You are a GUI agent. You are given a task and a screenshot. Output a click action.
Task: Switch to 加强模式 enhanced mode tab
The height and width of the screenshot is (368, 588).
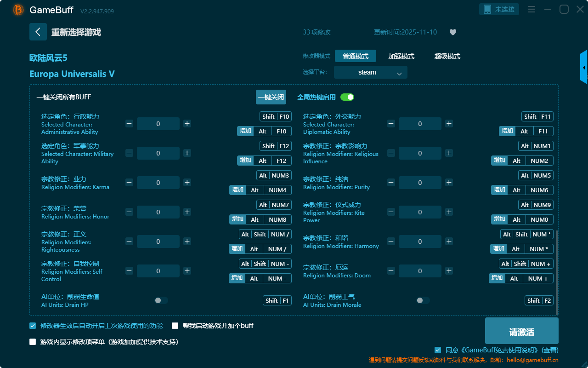tap(401, 56)
